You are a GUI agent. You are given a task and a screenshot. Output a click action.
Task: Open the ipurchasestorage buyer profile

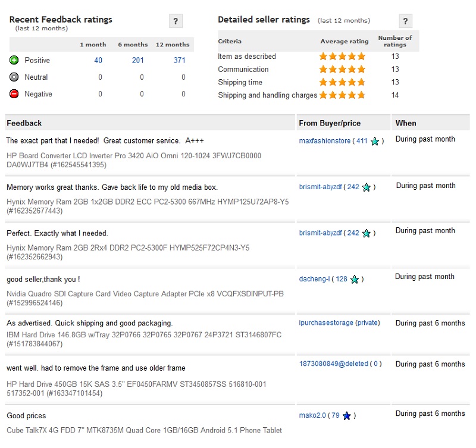point(326,322)
